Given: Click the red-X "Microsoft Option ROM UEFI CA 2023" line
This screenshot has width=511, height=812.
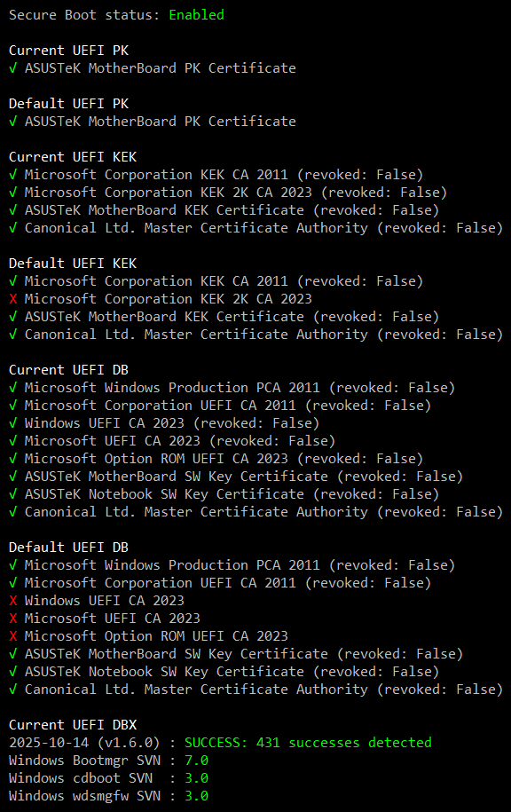Looking at the screenshot, I should (148, 636).
